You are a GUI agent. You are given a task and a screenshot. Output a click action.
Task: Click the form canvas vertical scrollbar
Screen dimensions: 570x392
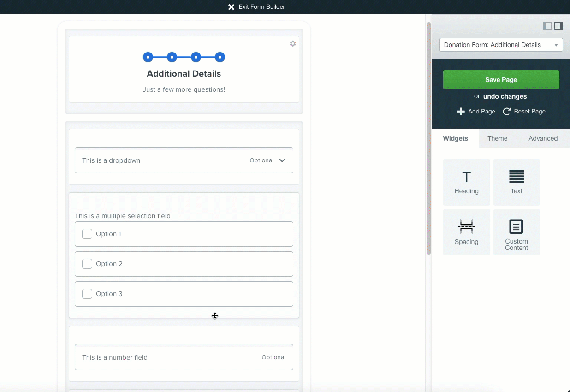pyautogui.click(x=429, y=138)
